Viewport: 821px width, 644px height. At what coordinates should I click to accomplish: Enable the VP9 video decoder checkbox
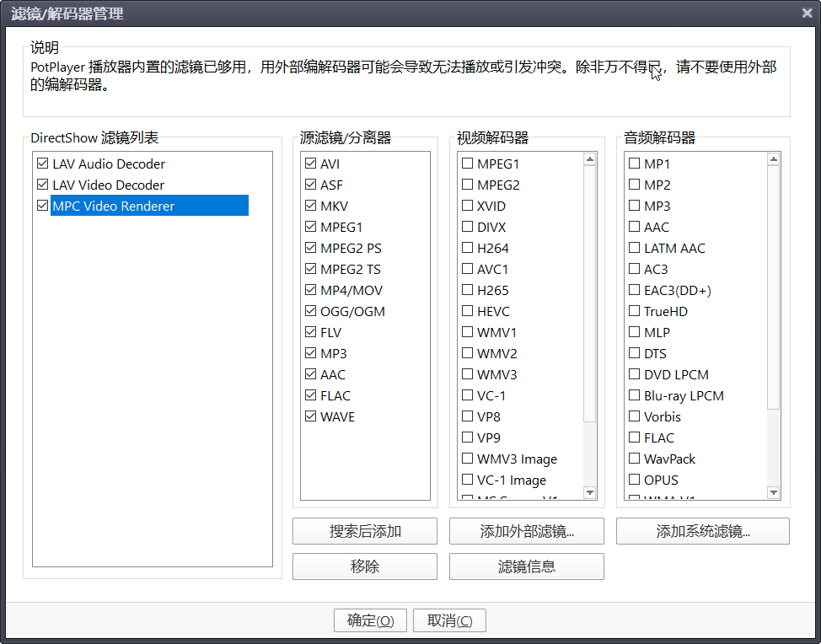point(467,437)
